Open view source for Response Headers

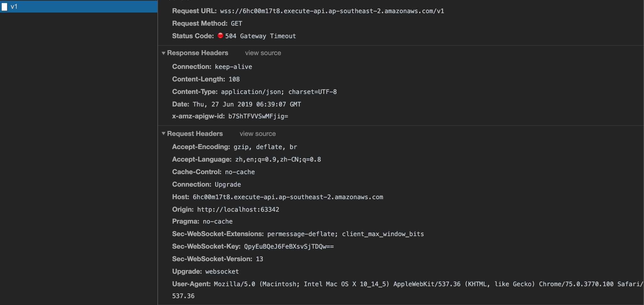point(263,53)
